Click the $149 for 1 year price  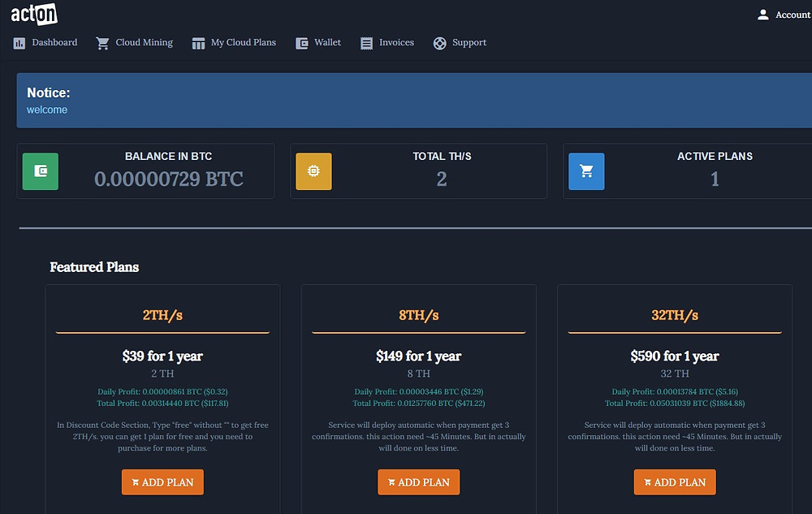click(x=418, y=356)
